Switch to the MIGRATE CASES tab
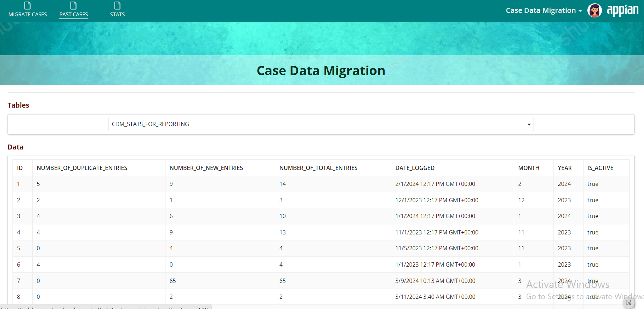This screenshot has height=309, width=644. (28, 14)
